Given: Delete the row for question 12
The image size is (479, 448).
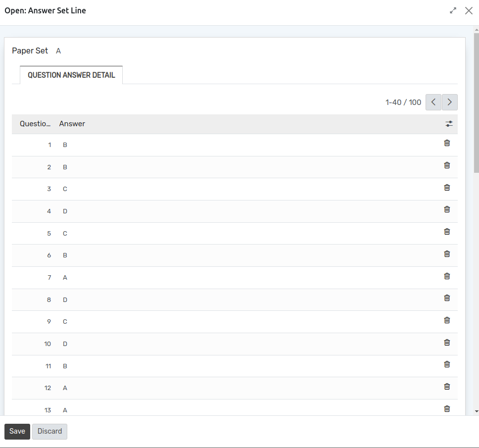Looking at the screenshot, I should point(447,387).
